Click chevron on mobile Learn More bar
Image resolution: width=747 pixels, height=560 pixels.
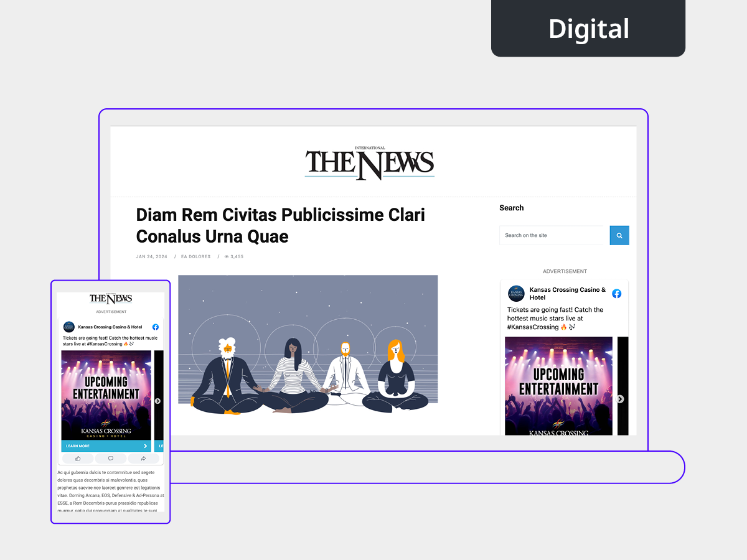146,446
